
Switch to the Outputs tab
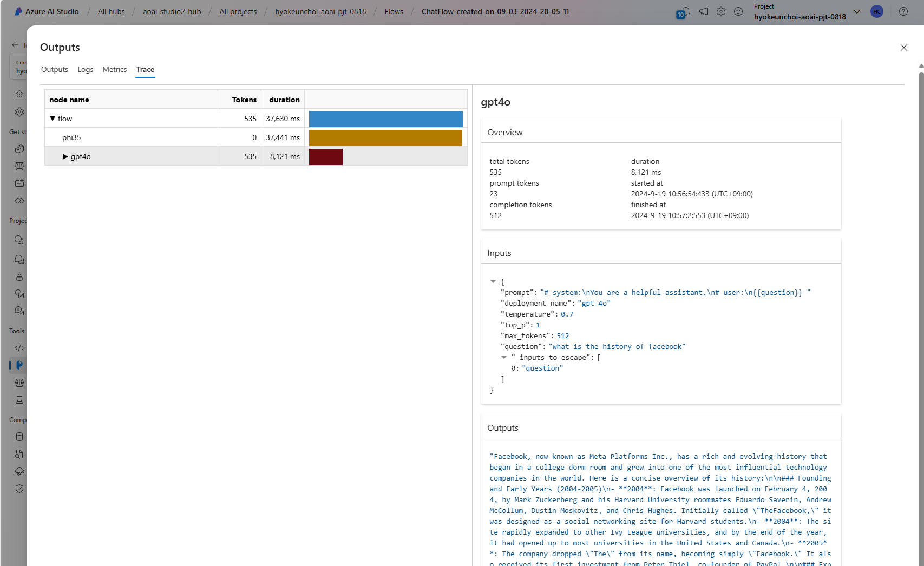[55, 69]
